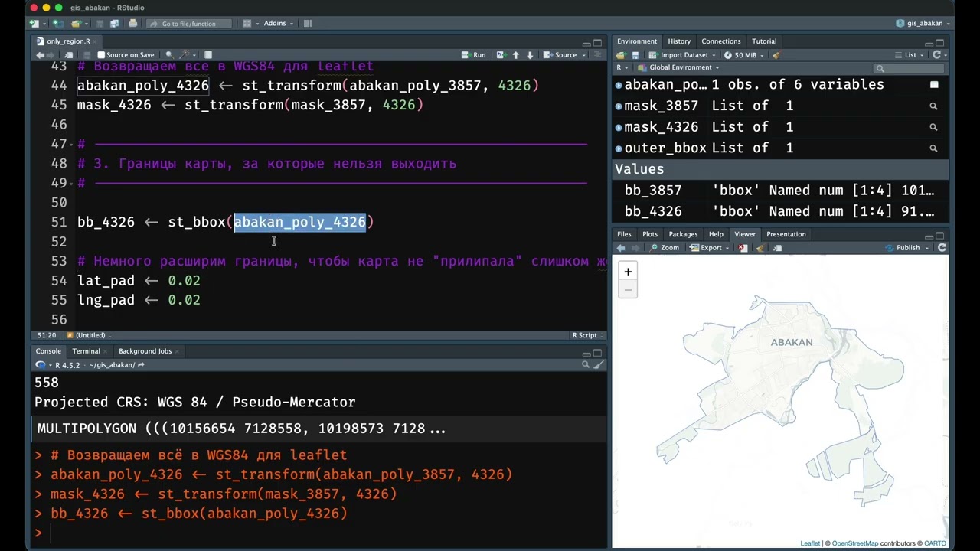Open the Leaflet attribution link
This screenshot has width=980, height=551.
pos(810,543)
